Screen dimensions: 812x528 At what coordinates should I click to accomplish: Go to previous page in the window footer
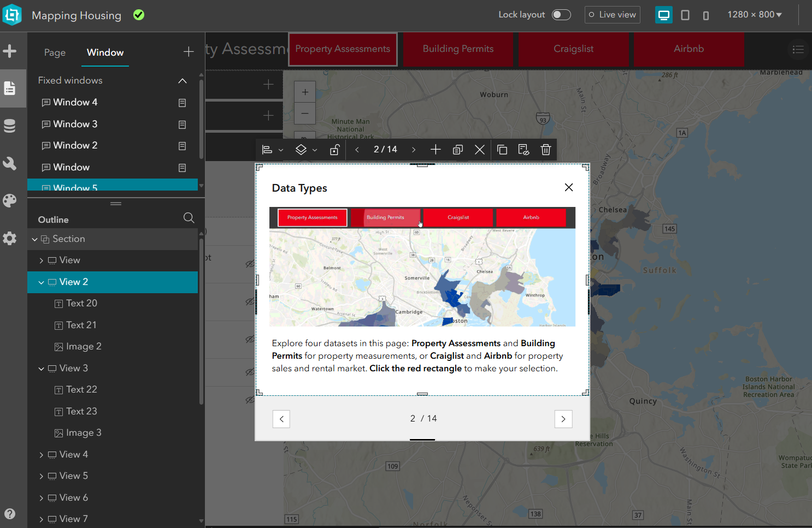coord(281,419)
